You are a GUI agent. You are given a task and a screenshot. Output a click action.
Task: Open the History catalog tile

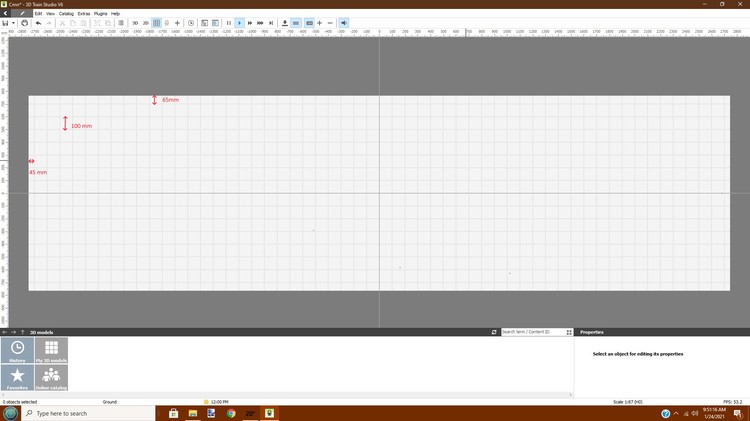17,350
